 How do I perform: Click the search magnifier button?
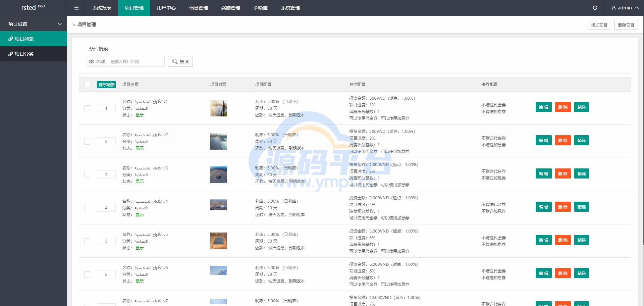pyautogui.click(x=180, y=61)
